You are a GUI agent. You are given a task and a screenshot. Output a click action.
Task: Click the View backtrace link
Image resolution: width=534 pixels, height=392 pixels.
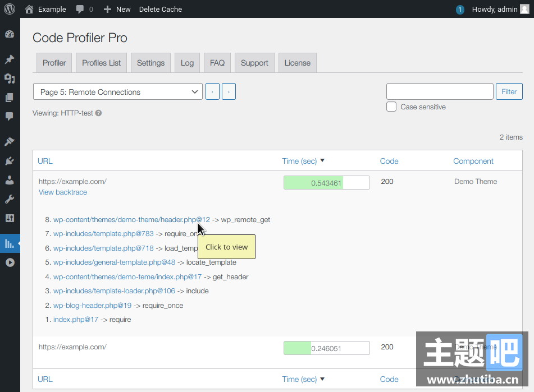[63, 192]
